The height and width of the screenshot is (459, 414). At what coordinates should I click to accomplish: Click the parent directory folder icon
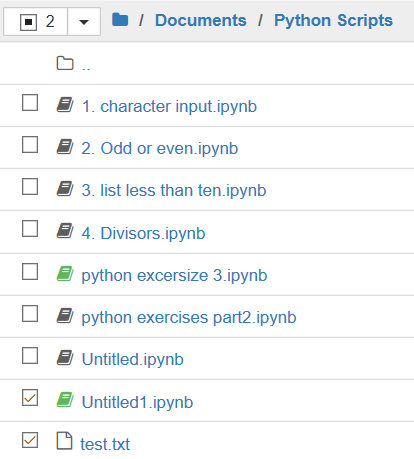(x=65, y=63)
